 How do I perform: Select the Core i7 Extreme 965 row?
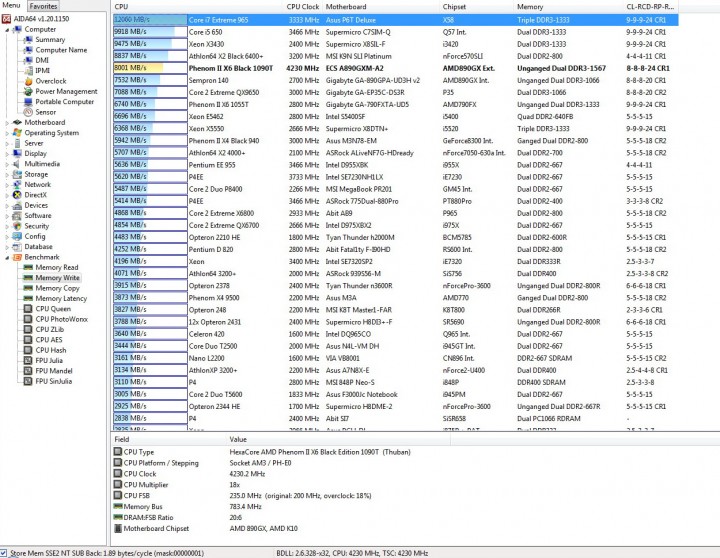[x=395, y=20]
